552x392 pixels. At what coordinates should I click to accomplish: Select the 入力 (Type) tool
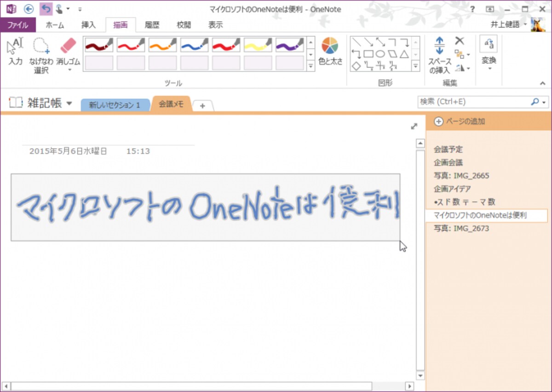coord(15,52)
